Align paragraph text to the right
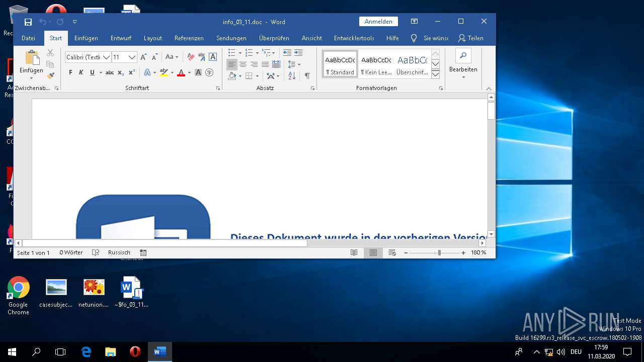Viewport: 644px width, 362px height. tap(254, 64)
